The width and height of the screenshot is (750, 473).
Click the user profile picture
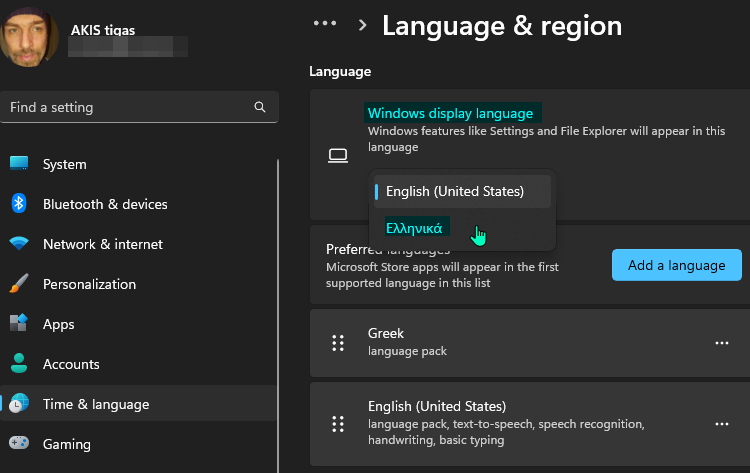tap(29, 36)
